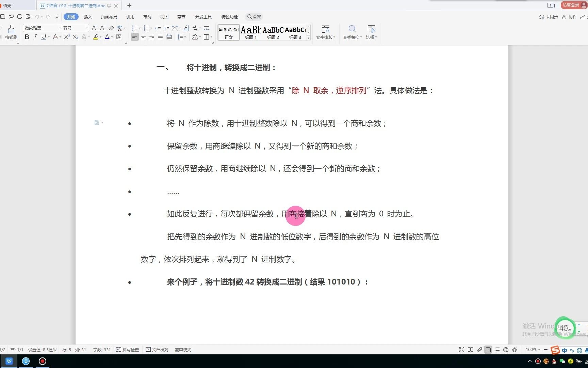Open the Insert (插入) tab
Viewport: 588px width, 368px height.
click(x=88, y=17)
